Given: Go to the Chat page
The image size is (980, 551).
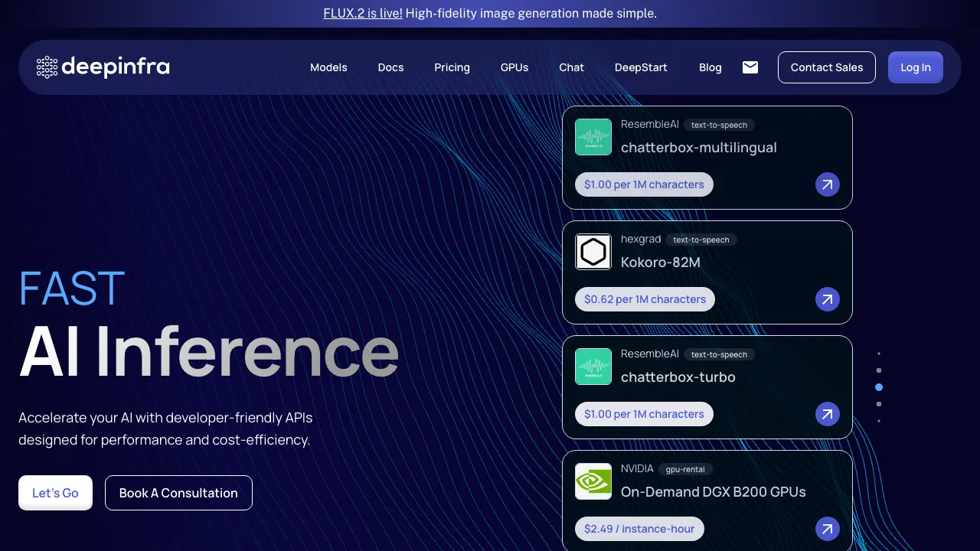Looking at the screenshot, I should [x=571, y=67].
